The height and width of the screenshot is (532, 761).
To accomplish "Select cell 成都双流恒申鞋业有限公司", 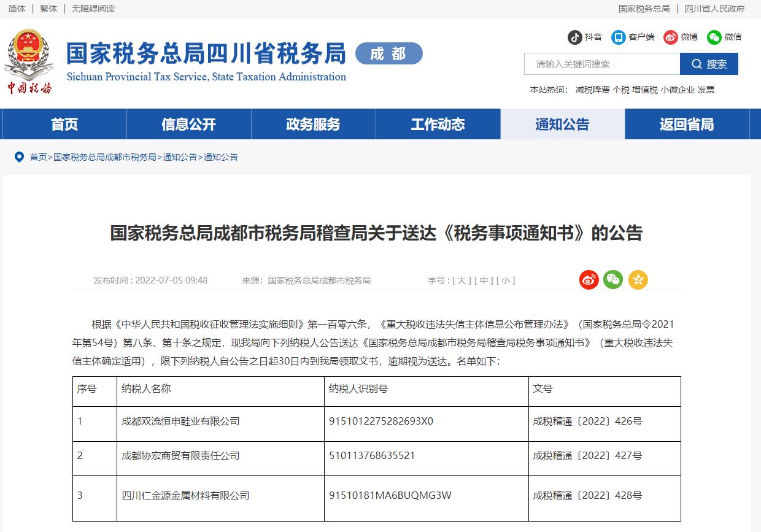I will pyautogui.click(x=181, y=422).
